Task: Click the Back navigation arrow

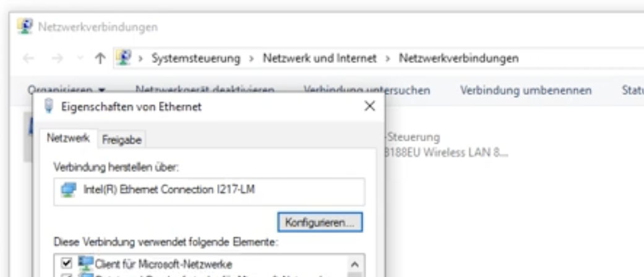Action: coord(28,58)
